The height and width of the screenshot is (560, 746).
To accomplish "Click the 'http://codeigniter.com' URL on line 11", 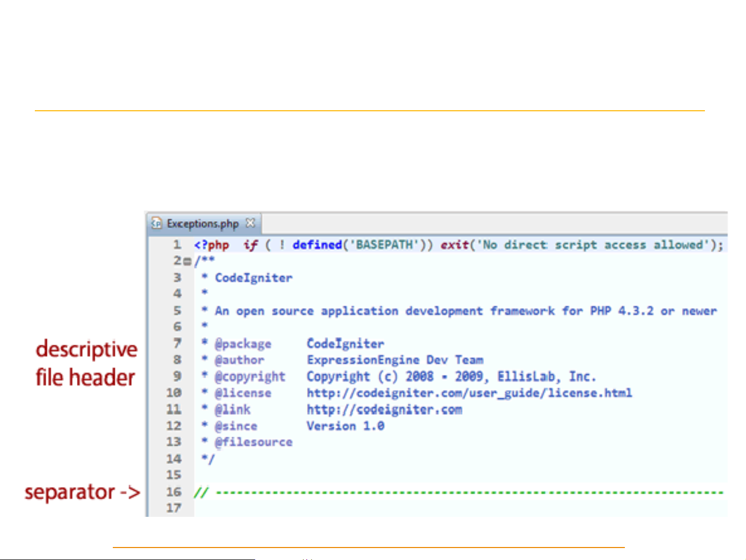I will [384, 410].
